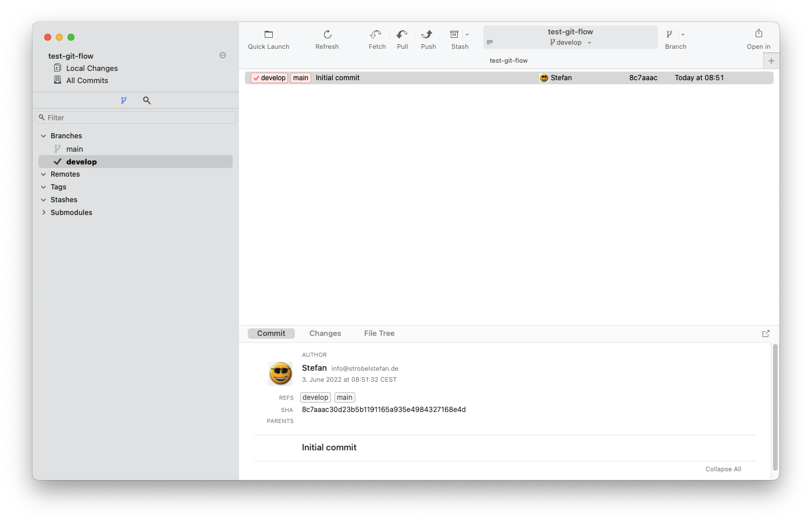This screenshot has height=523, width=812.
Task: Expand the Submodules section
Action: click(x=43, y=212)
